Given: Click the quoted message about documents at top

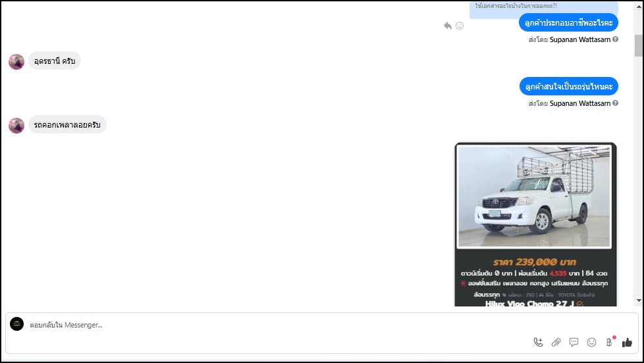Looking at the screenshot, I should pyautogui.click(x=544, y=9).
